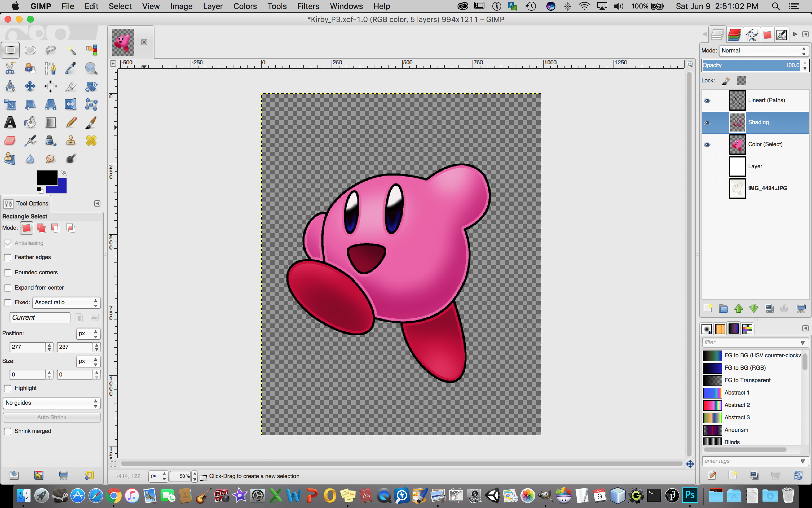Select the Paths tool
Image resolution: width=812 pixels, height=508 pixels.
pyautogui.click(x=50, y=68)
